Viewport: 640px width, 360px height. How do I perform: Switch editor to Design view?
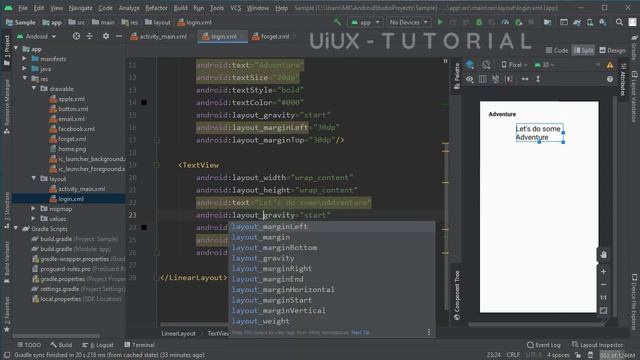612,50
